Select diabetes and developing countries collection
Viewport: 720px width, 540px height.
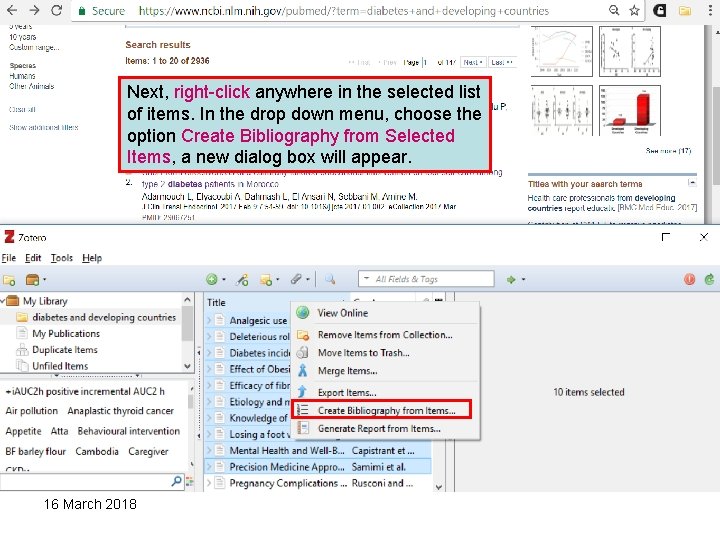pyautogui.click(x=104, y=317)
